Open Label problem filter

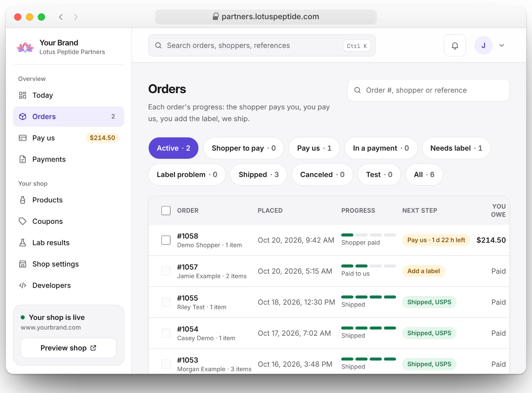click(187, 175)
